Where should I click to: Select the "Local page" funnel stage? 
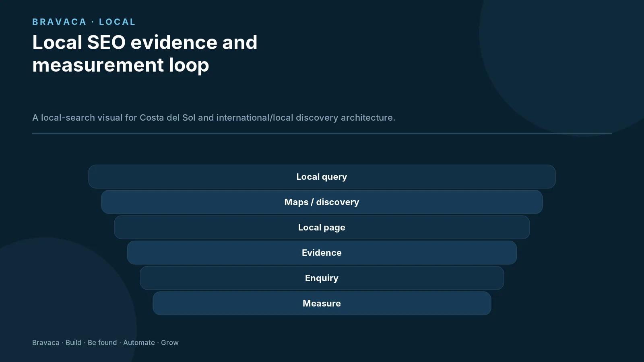(x=322, y=227)
